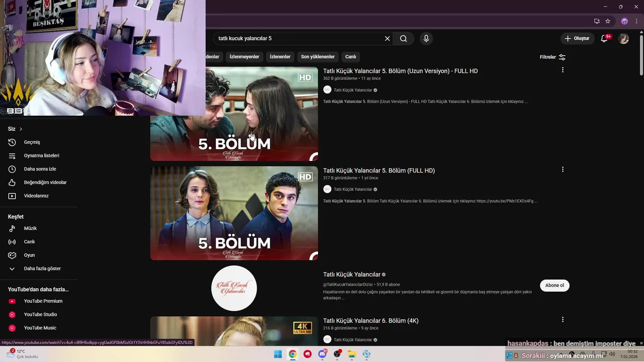Click the OBS icon on taskbar

click(337, 354)
